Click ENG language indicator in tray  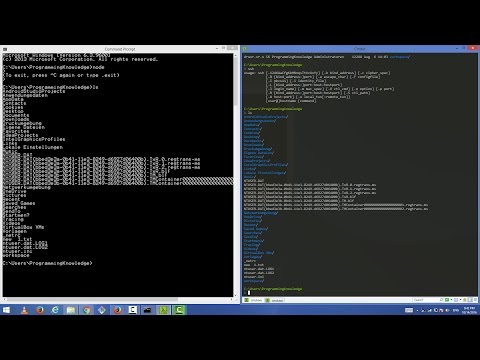click(456, 310)
